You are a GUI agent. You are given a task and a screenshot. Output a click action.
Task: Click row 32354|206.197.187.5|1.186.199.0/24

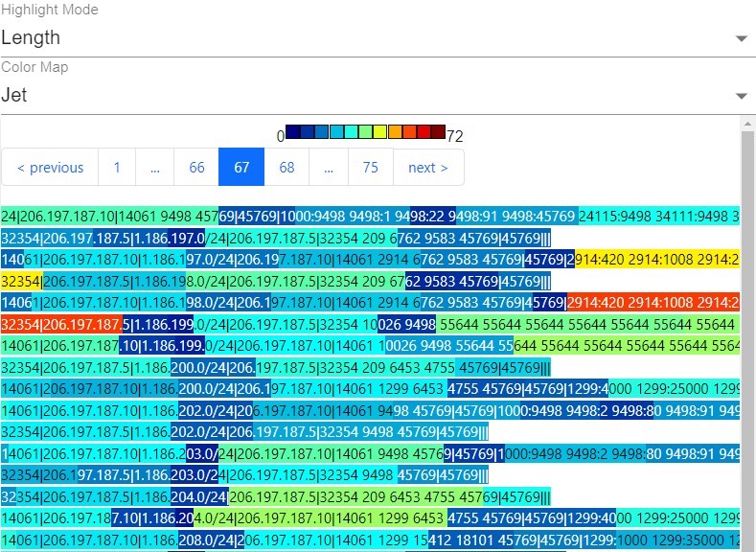(370, 325)
